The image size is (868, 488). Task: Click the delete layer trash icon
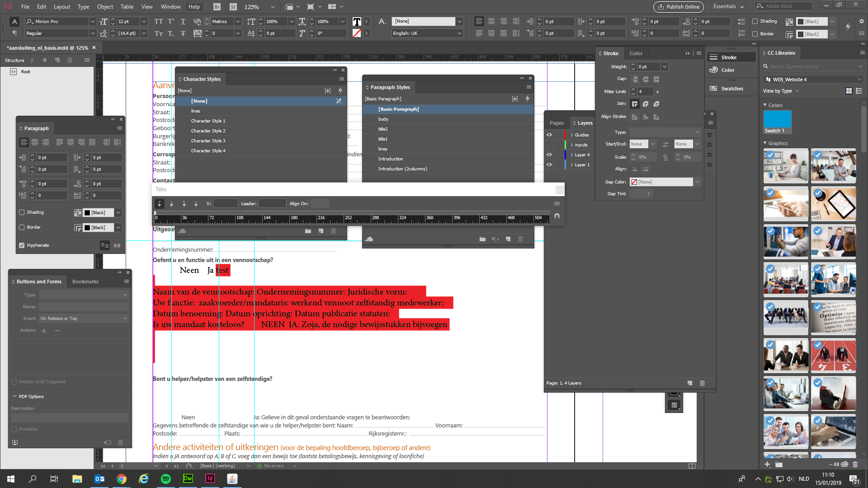[x=702, y=383]
